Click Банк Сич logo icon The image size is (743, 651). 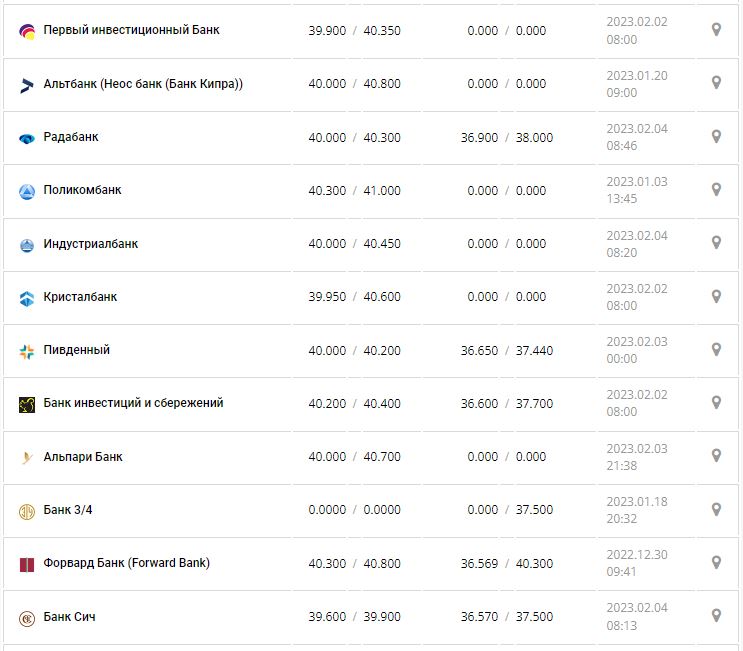click(27, 618)
